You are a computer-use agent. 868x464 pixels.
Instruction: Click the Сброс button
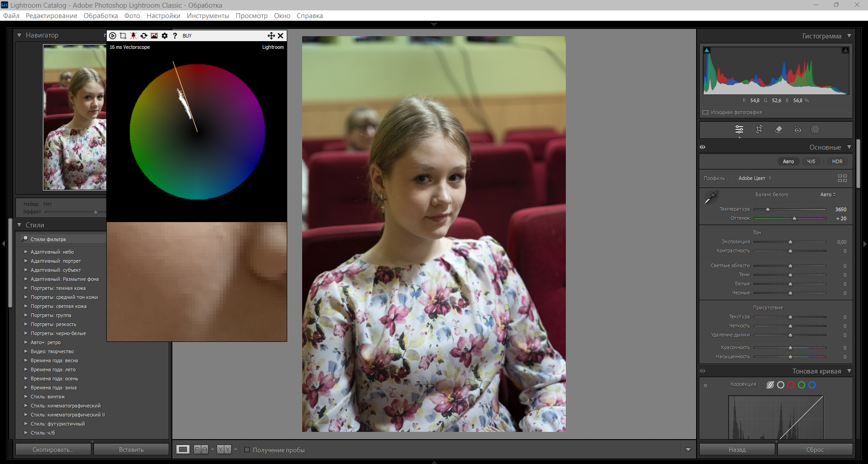815,450
